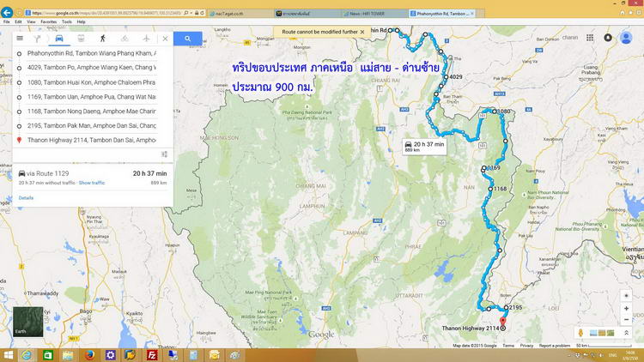Open the Windows Start button

(8, 355)
